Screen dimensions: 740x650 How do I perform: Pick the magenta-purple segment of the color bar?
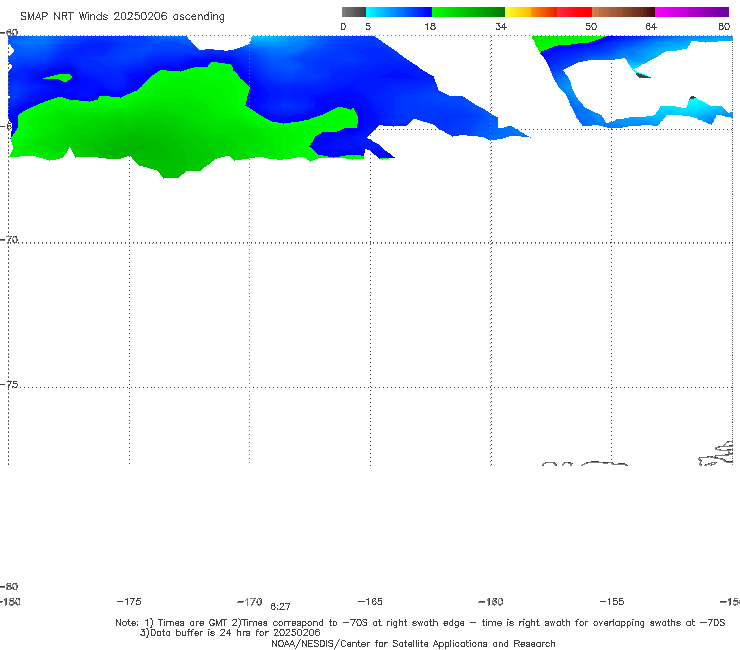coord(692,12)
